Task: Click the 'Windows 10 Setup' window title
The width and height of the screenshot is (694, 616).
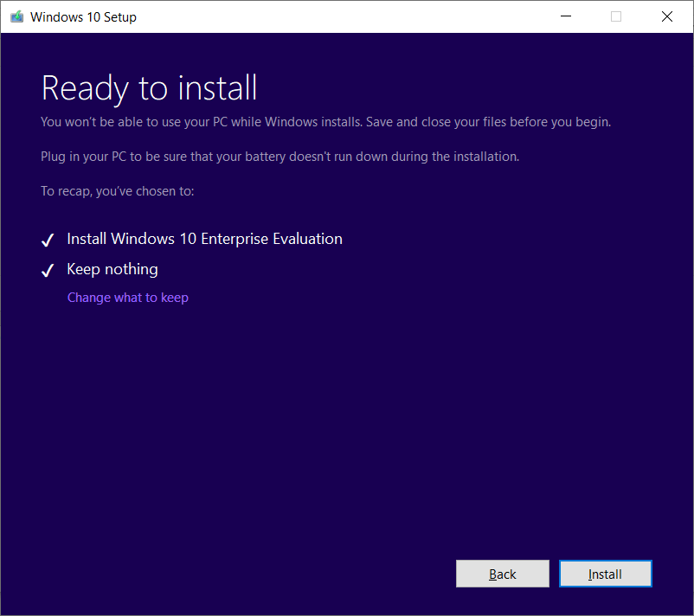Action: coord(83,16)
